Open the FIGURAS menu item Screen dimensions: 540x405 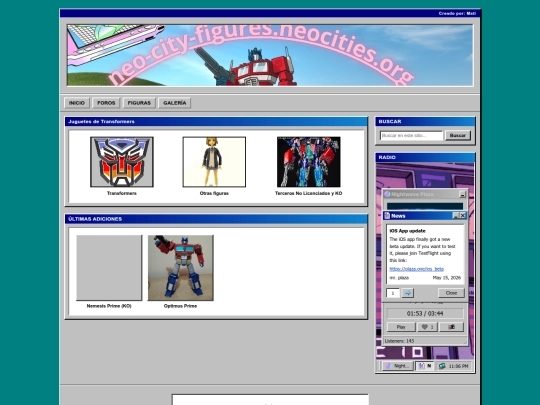click(139, 103)
